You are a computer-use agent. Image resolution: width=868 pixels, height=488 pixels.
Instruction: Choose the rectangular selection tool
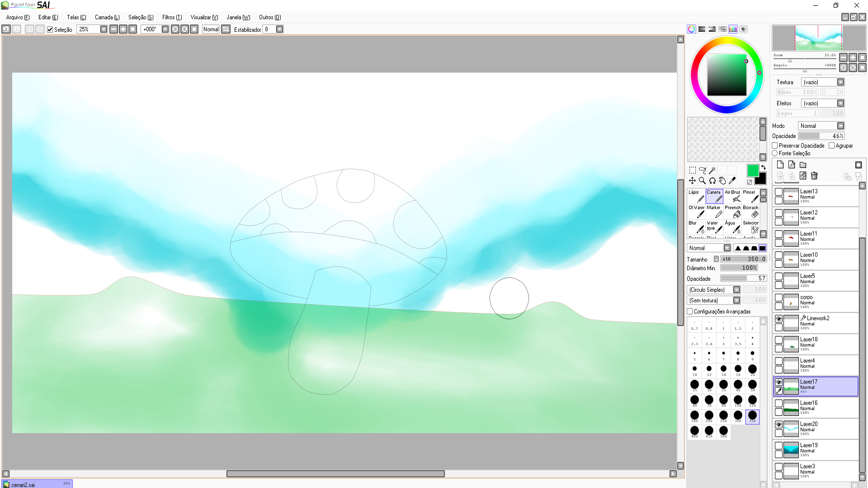tap(692, 170)
